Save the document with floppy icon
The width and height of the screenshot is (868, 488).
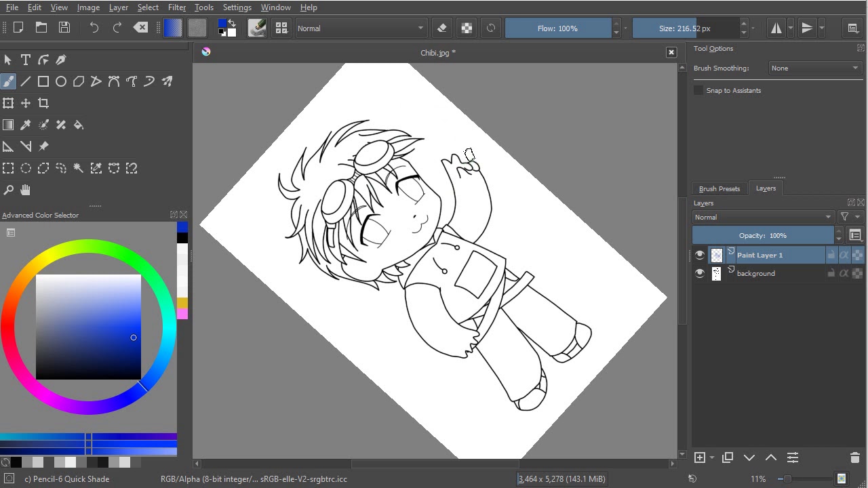coord(64,28)
